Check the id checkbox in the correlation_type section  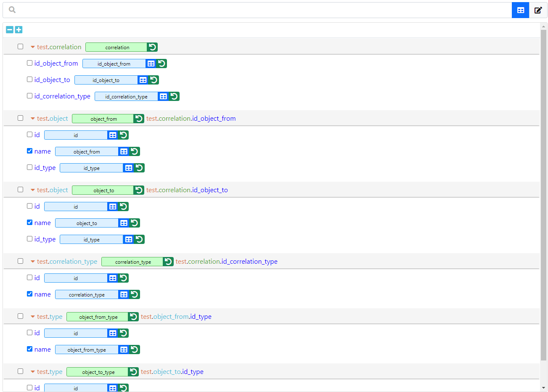point(29,278)
